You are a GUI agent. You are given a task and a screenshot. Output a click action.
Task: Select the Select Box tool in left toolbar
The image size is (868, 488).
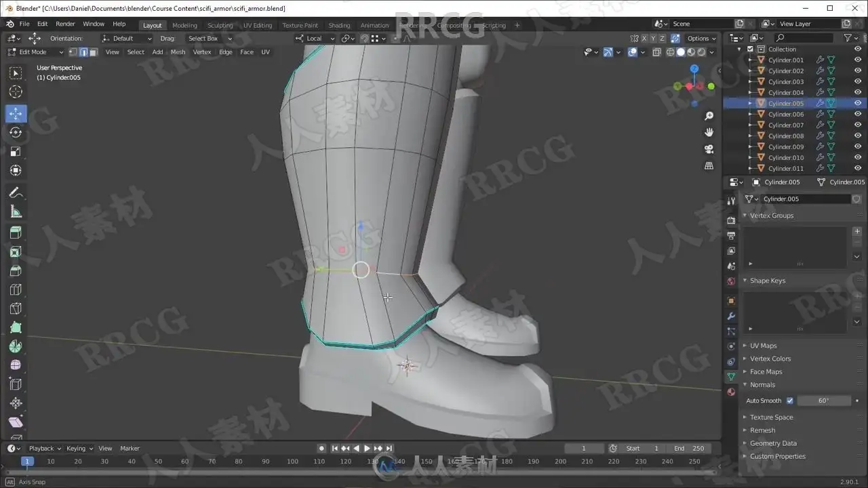pos(16,73)
